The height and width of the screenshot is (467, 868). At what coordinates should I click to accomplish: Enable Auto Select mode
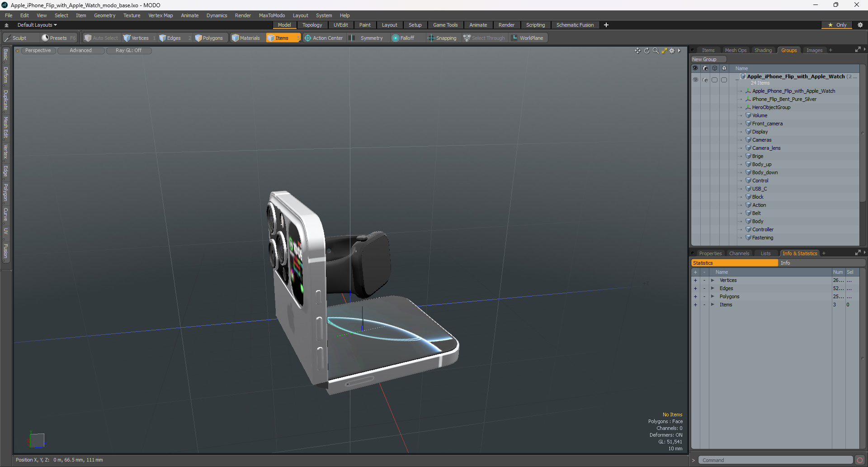click(101, 38)
